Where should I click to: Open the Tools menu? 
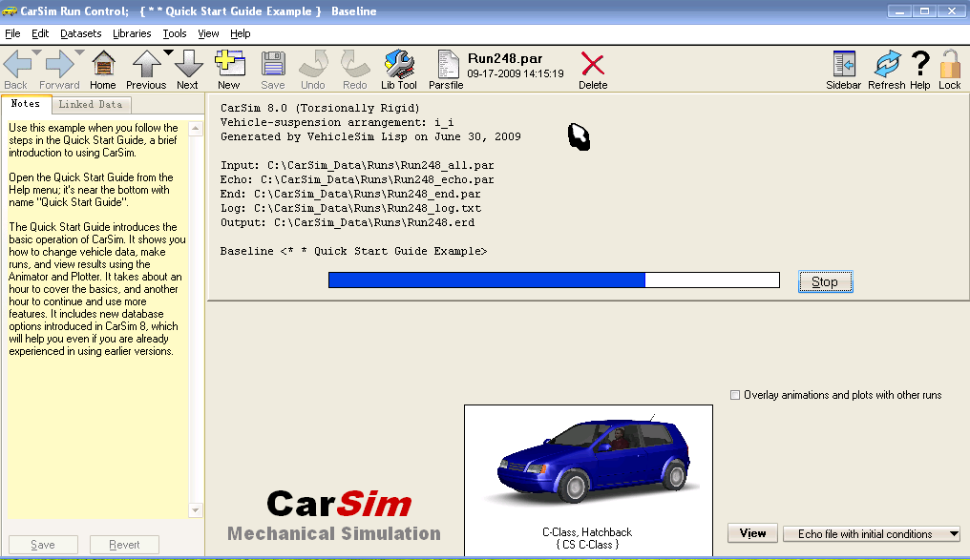(175, 33)
